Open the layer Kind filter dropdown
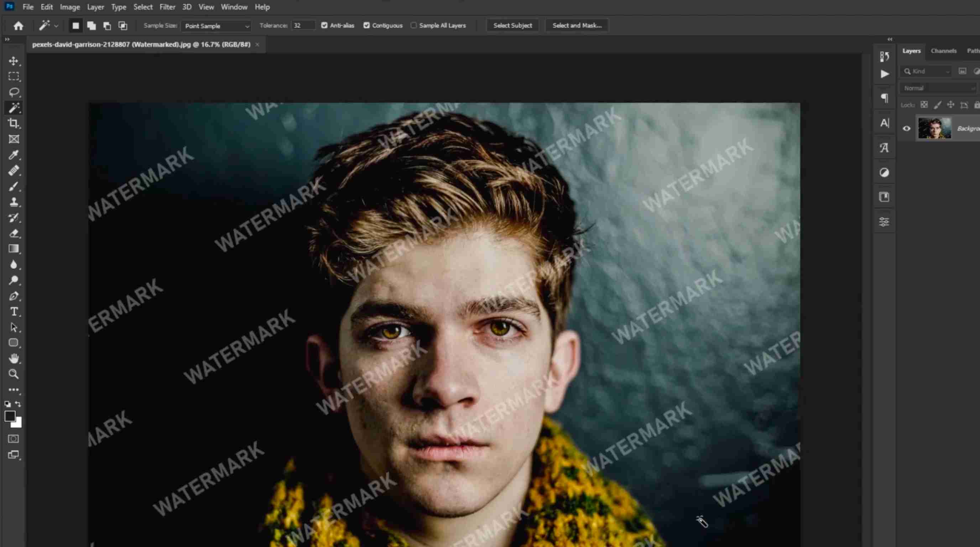 tap(927, 72)
